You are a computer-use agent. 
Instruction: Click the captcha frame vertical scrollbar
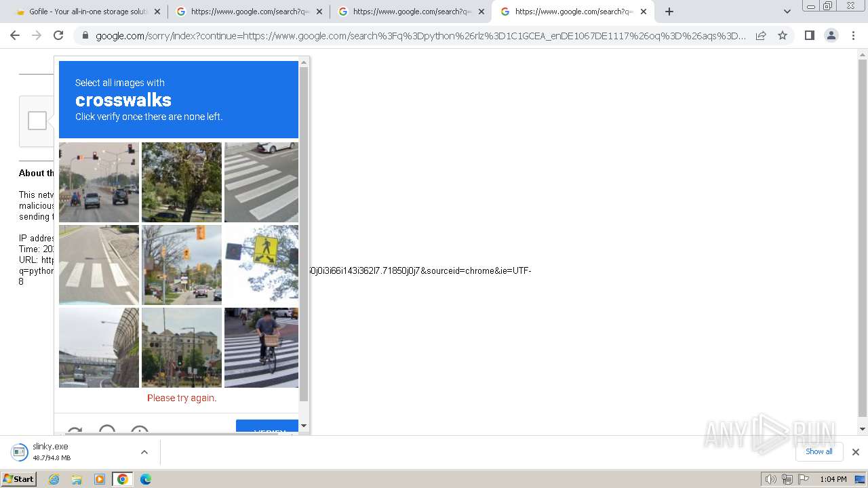point(304,234)
